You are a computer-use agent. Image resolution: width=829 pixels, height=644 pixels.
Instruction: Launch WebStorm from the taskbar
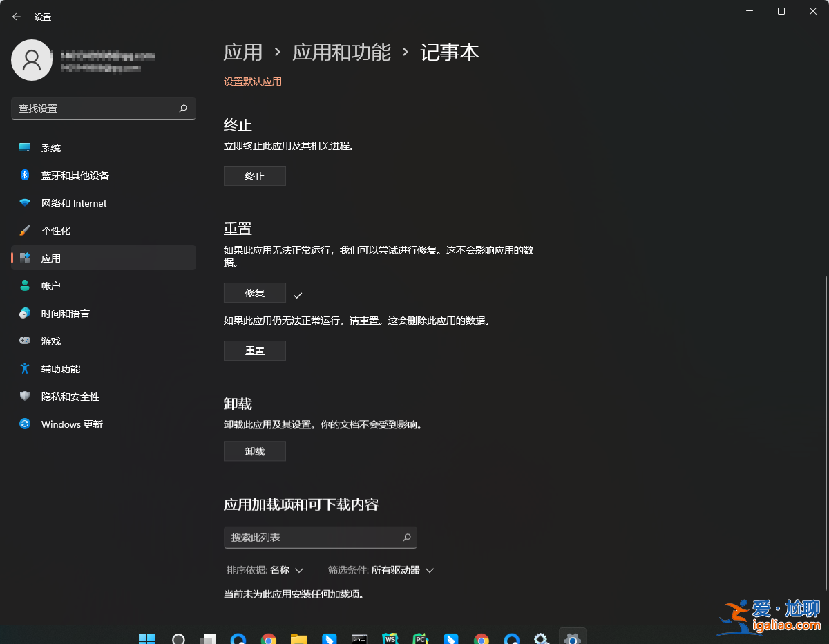pyautogui.click(x=390, y=637)
